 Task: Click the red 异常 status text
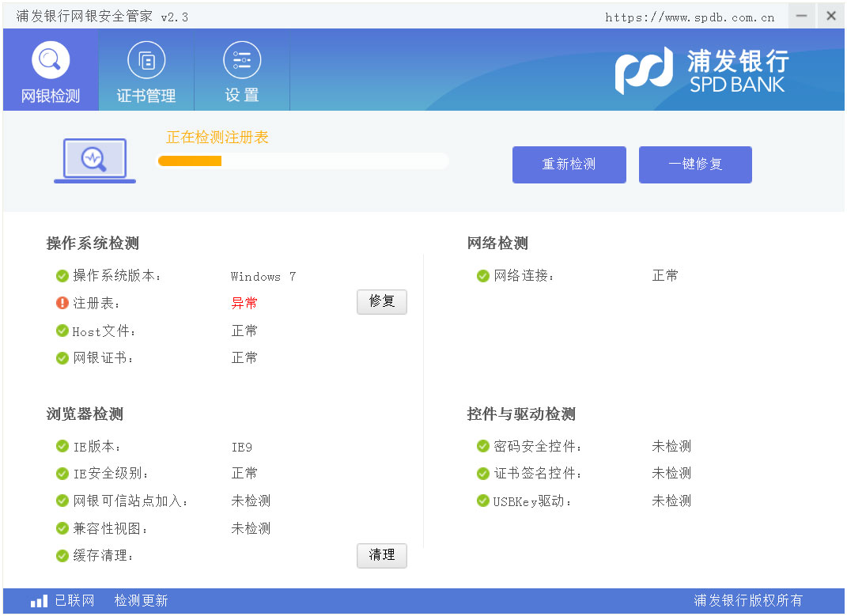pyautogui.click(x=244, y=303)
